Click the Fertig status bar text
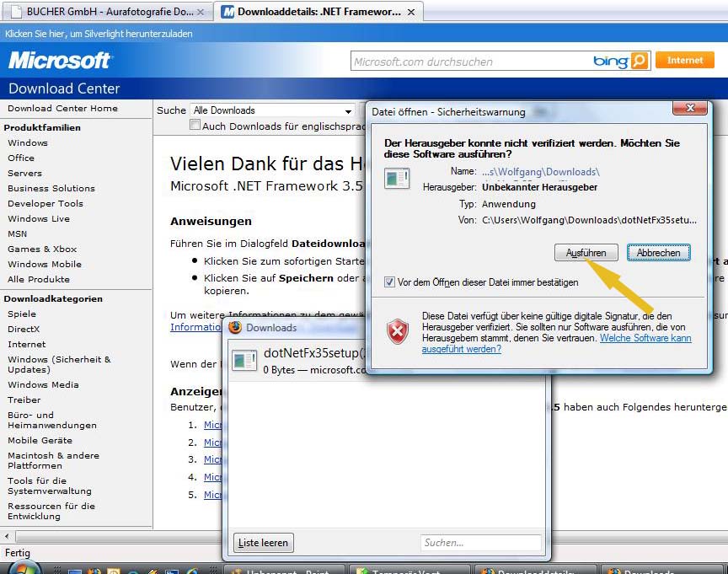 (17, 553)
